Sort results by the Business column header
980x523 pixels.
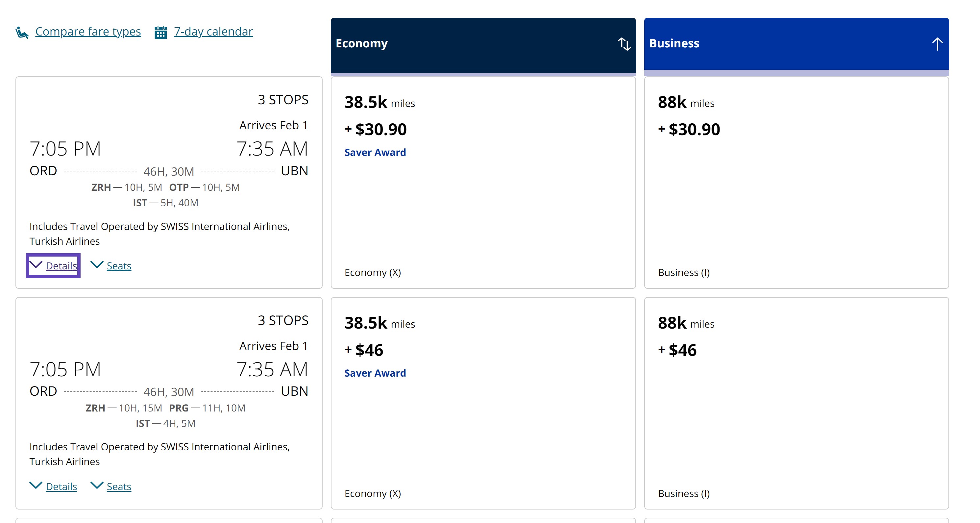[x=674, y=43]
